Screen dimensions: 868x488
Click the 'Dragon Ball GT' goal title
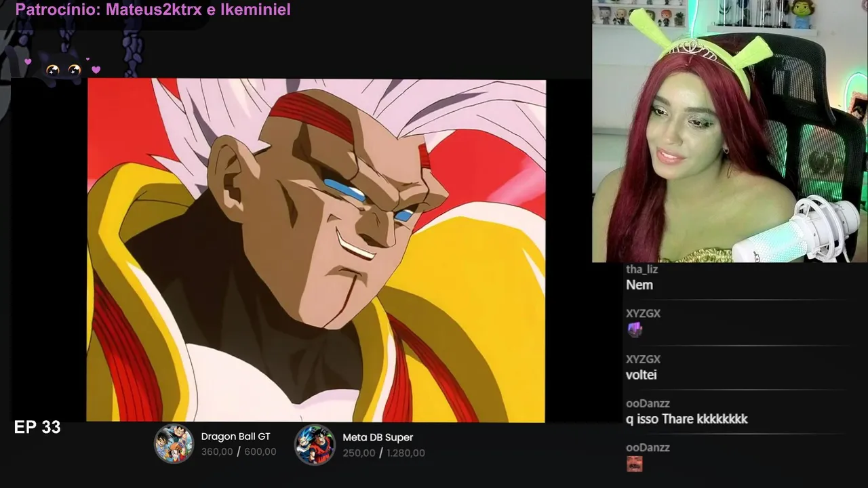tap(235, 436)
